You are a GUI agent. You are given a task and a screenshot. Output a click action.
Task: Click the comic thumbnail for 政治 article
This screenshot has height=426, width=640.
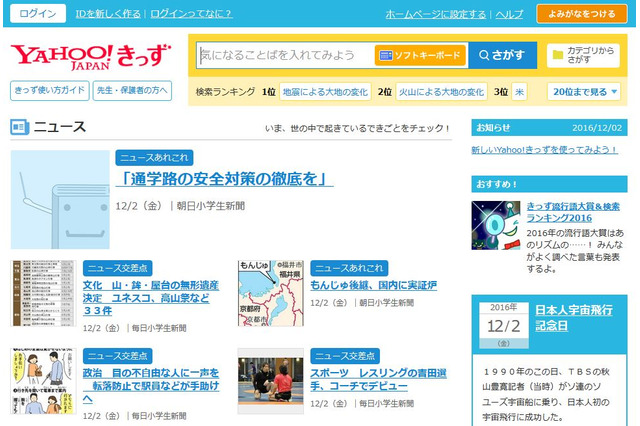pos(43,381)
